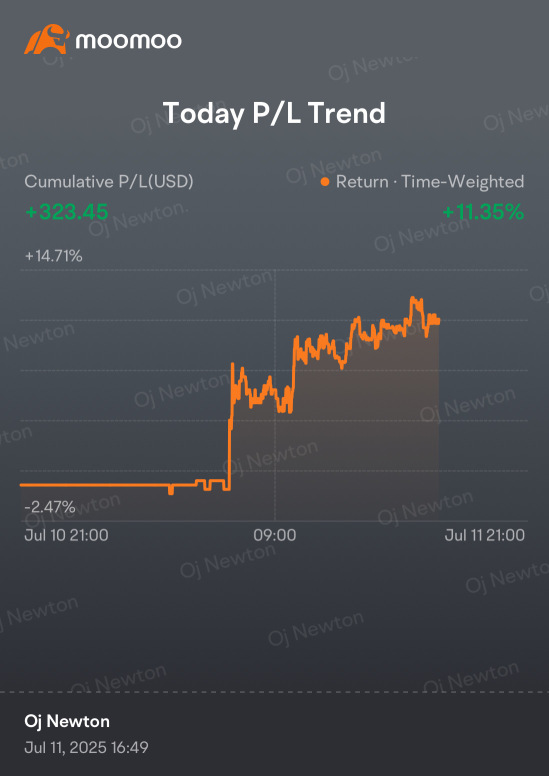Click the Jul 11, 2025 16:49 timestamp
The width and height of the screenshot is (549, 776).
[86, 747]
